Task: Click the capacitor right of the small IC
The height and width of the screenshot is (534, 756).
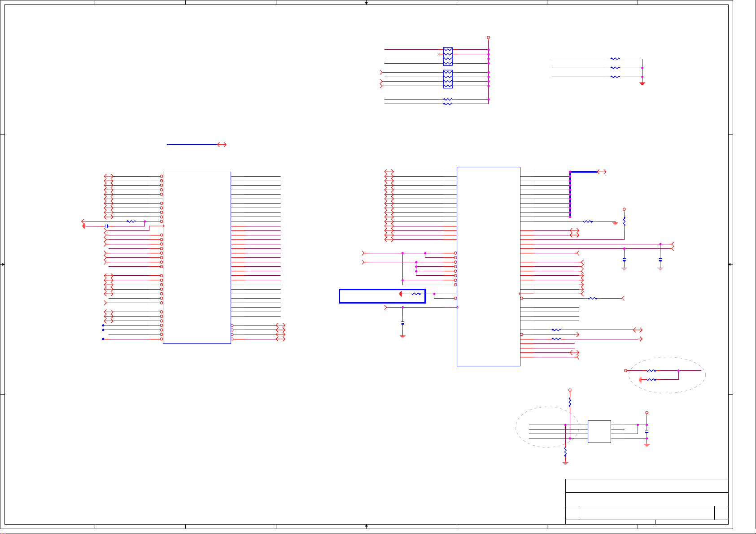Action: (647, 432)
